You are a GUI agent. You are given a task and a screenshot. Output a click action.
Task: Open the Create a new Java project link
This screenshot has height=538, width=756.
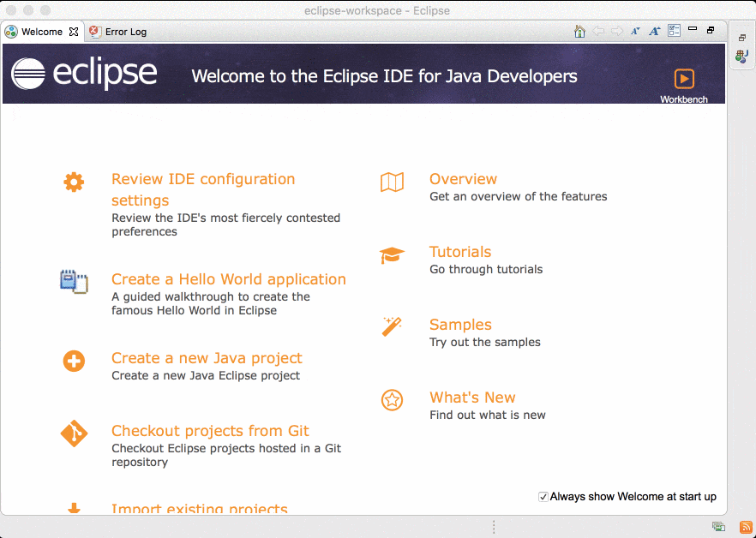coord(207,358)
